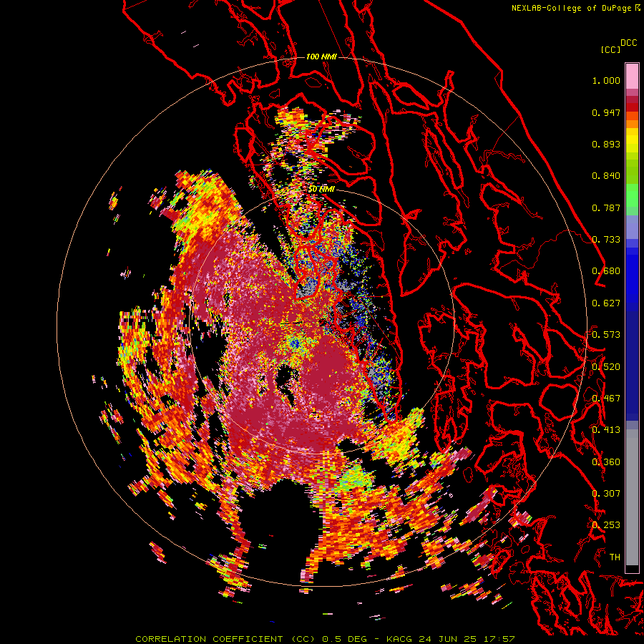
Task: Click the 0.947 scale value
Action: 606,112
